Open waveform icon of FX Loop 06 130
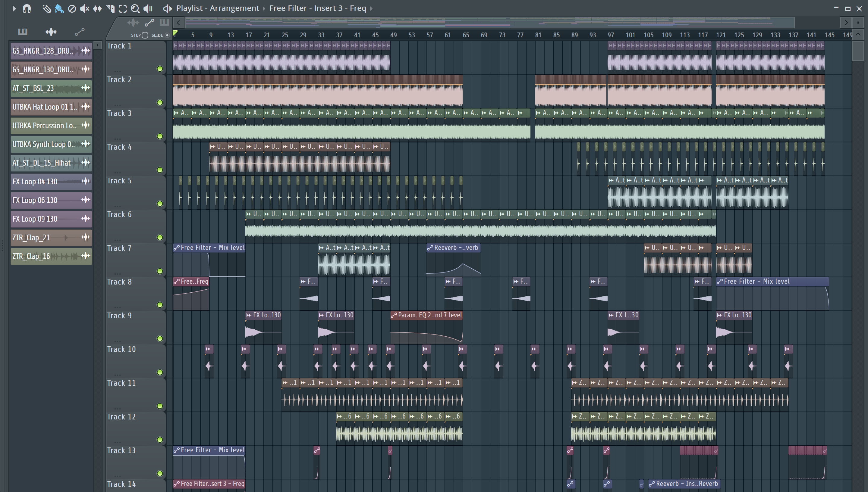The image size is (868, 492). tap(86, 200)
